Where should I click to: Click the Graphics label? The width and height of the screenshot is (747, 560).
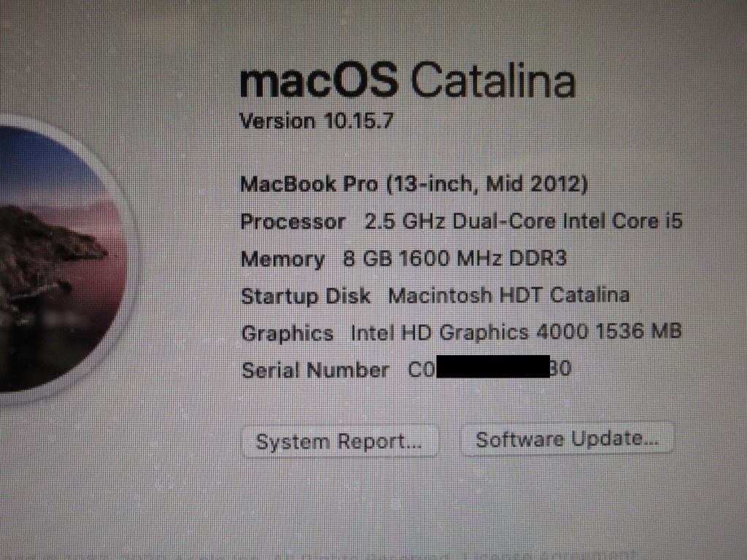[x=287, y=333]
